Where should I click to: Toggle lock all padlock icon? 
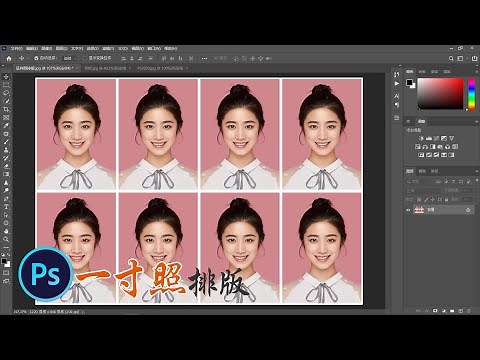point(446,199)
